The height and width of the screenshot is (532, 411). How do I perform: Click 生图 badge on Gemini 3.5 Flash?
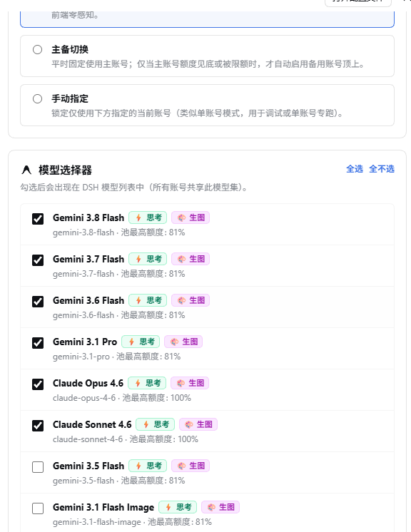point(191,466)
